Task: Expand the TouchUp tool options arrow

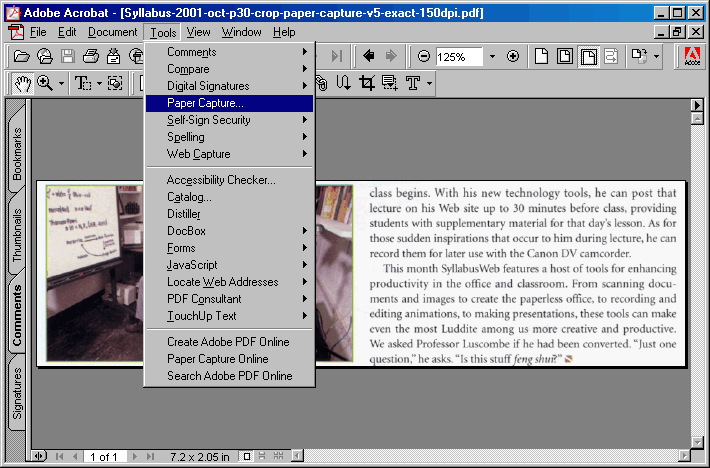Action: point(429,83)
